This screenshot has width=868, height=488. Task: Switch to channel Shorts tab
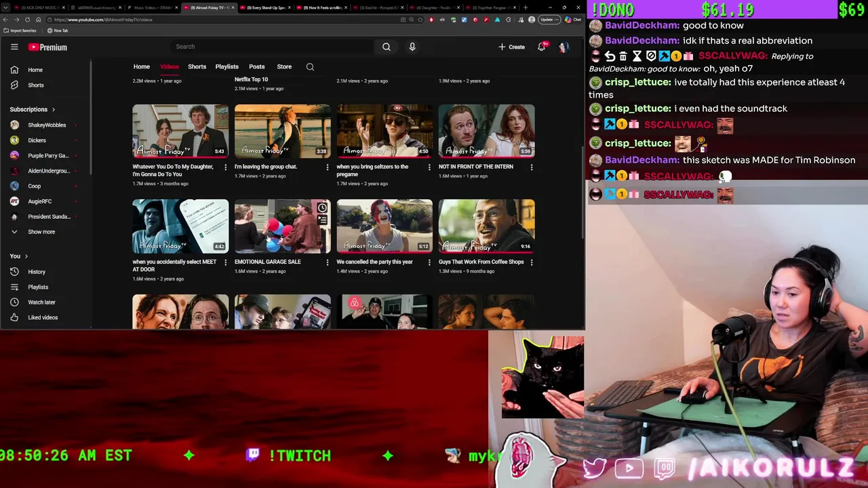point(197,66)
